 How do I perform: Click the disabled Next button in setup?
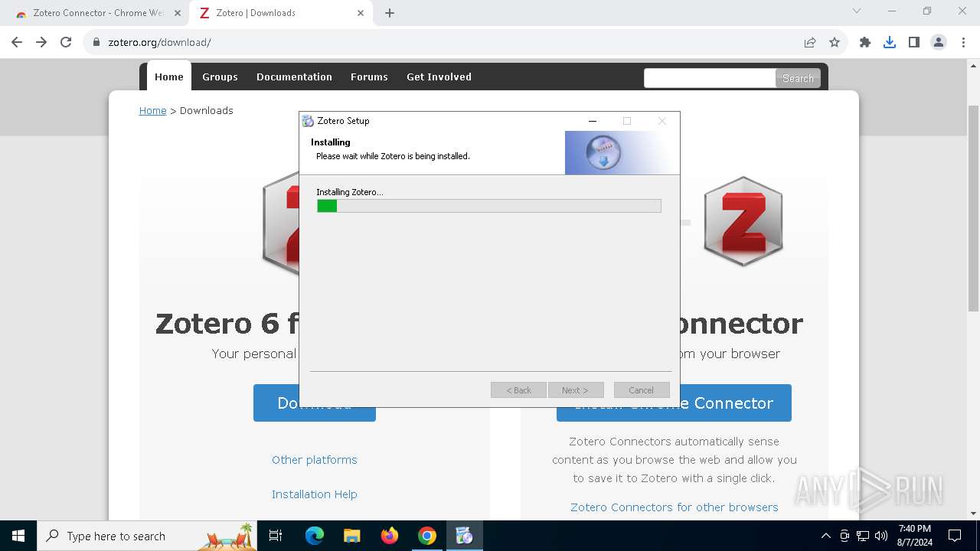pyautogui.click(x=576, y=390)
